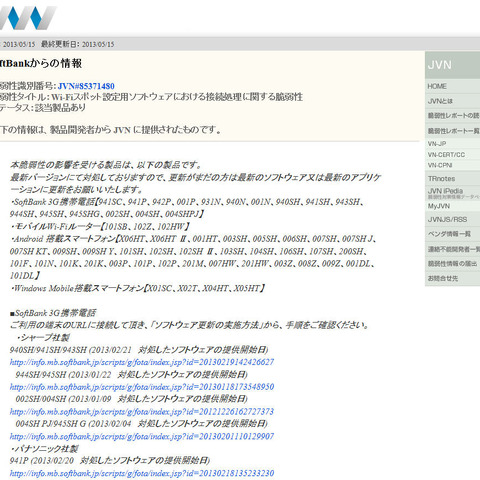
Task: Click the ・シャープ社製 subheading
Action: pos(42,338)
